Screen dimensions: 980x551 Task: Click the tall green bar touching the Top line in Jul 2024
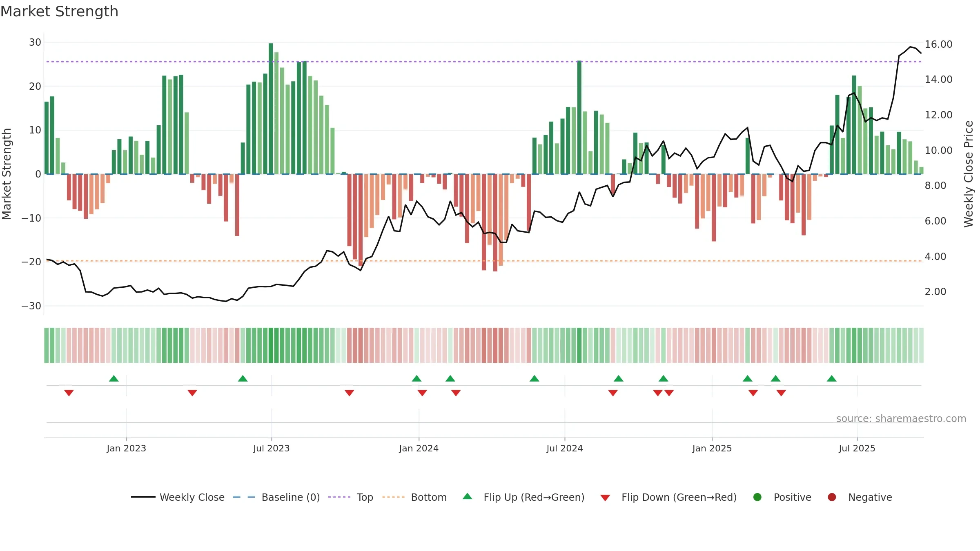(579, 118)
